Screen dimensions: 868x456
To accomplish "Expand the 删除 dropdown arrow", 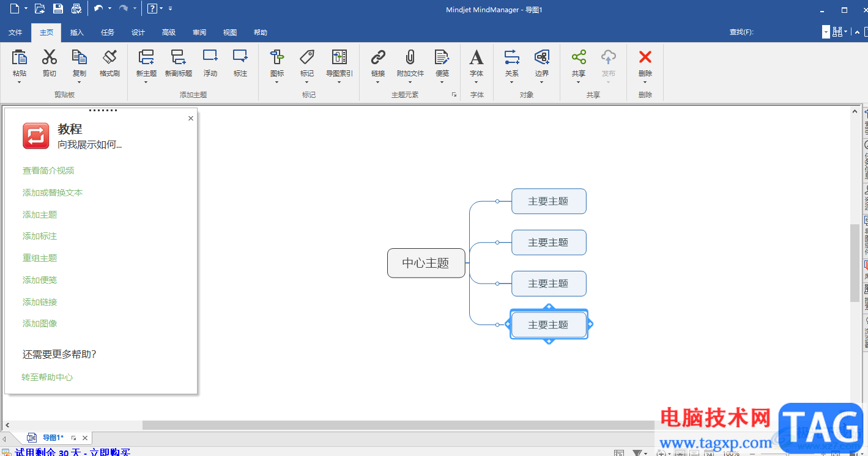I will (645, 83).
